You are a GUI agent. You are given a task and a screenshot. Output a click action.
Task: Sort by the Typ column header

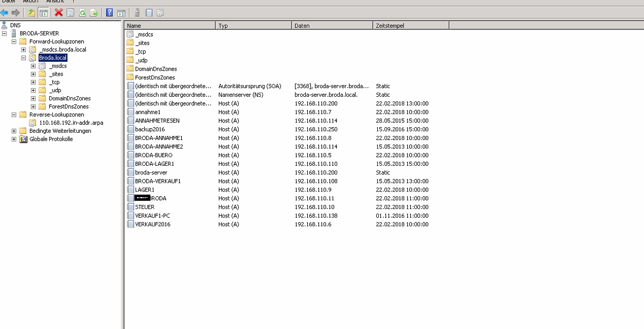253,25
